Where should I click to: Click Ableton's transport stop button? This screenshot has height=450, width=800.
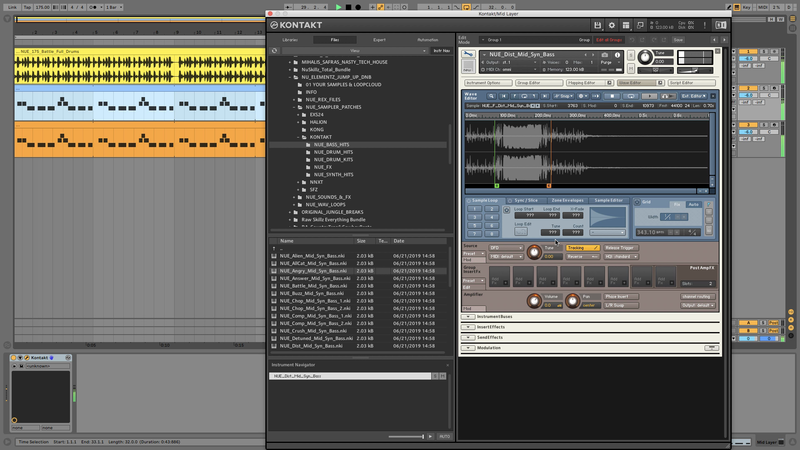click(348, 7)
